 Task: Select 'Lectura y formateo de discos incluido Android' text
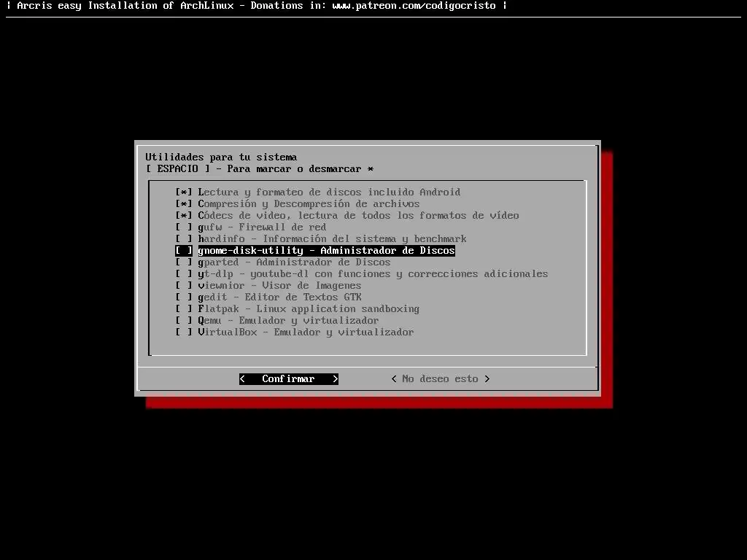point(329,192)
